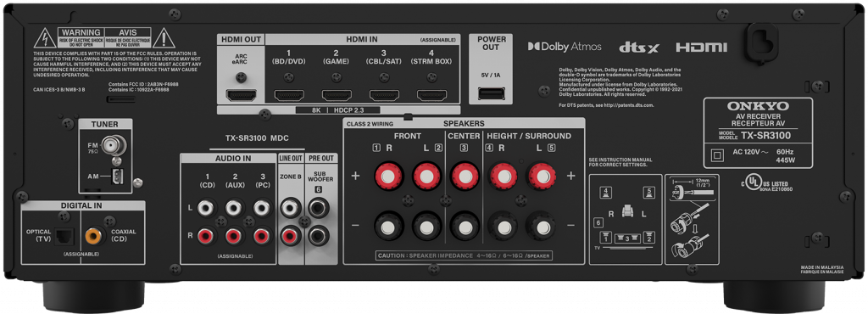Click the lower SUBWOOFER pre out jack
The height and width of the screenshot is (314, 868).
[x=319, y=237]
